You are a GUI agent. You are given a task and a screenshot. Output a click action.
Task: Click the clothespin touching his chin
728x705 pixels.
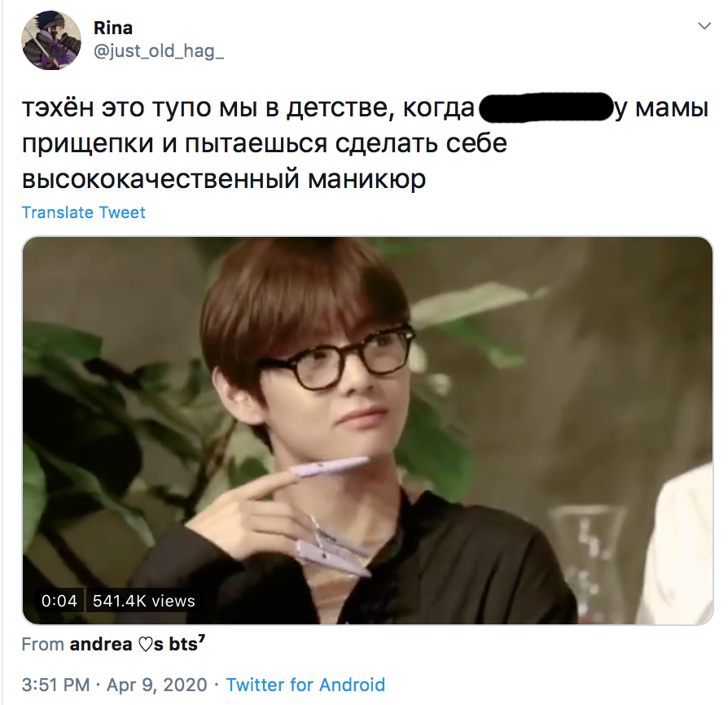[330, 466]
